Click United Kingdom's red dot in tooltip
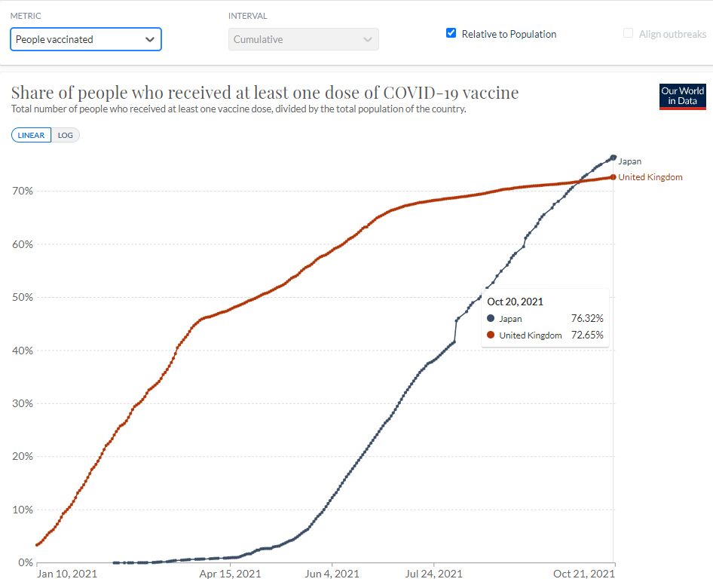 (491, 335)
